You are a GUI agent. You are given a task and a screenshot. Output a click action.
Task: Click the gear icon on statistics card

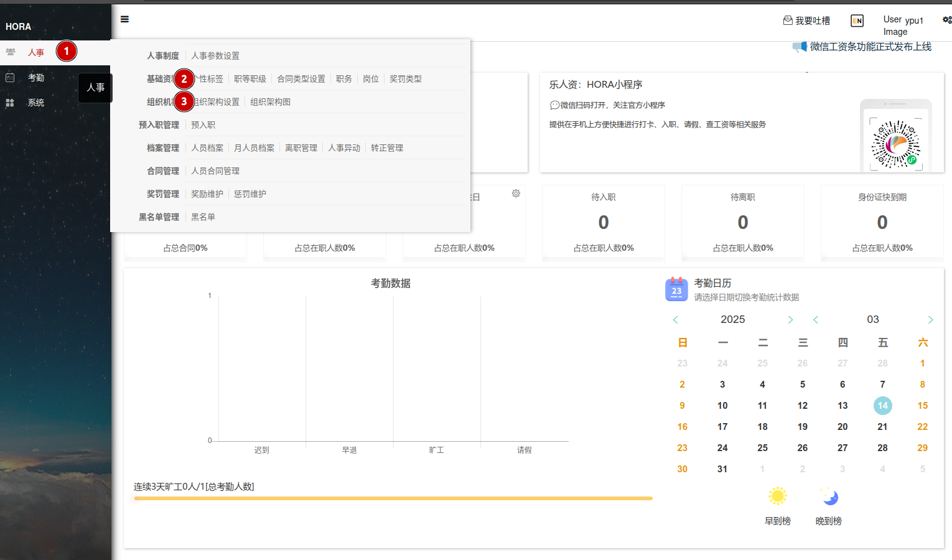(x=516, y=194)
